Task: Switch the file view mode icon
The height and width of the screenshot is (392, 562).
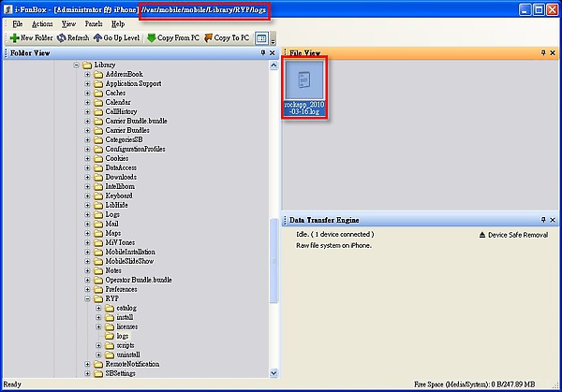Action: (x=261, y=38)
